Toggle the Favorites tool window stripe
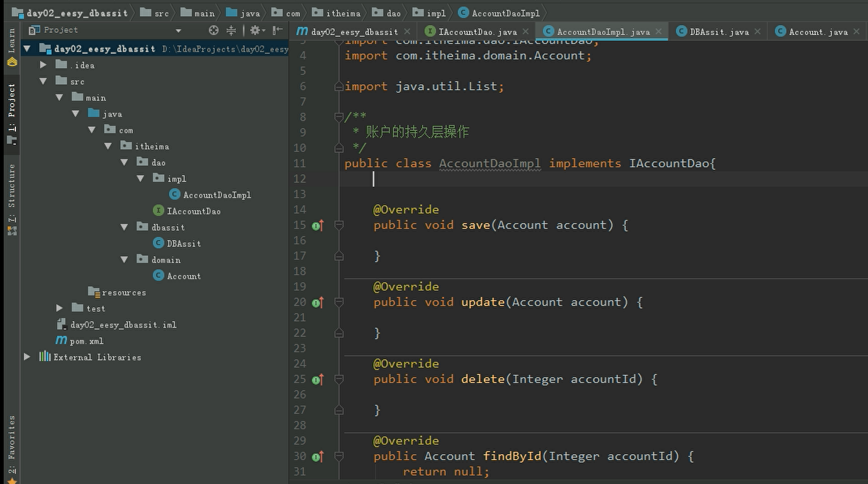The height and width of the screenshot is (484, 868). pos(12,449)
